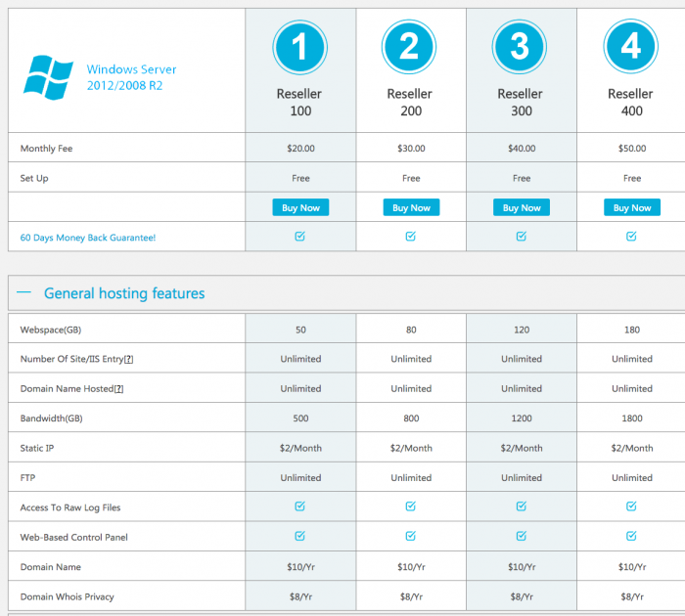Click the $2/Month Static IP value for Reseller 100
Screen dimensions: 685x616
click(300, 448)
